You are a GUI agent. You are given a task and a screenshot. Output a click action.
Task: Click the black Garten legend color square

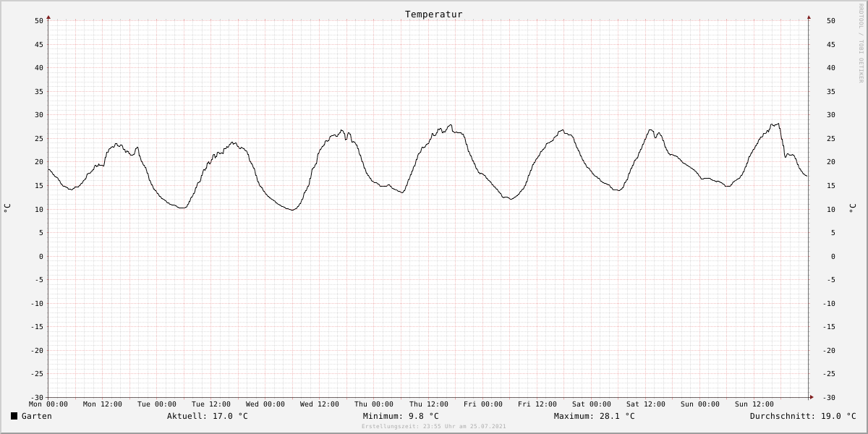coord(14,416)
